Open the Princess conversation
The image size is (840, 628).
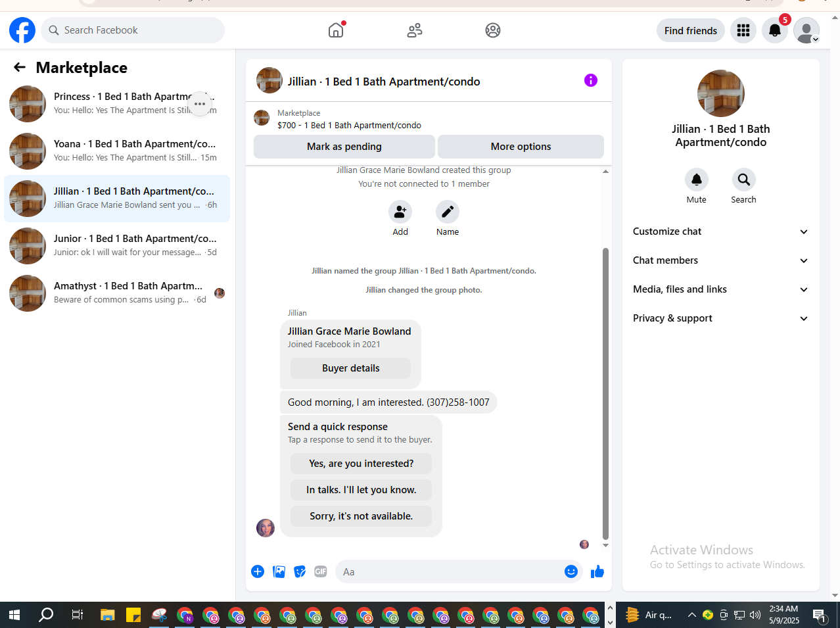point(117,104)
